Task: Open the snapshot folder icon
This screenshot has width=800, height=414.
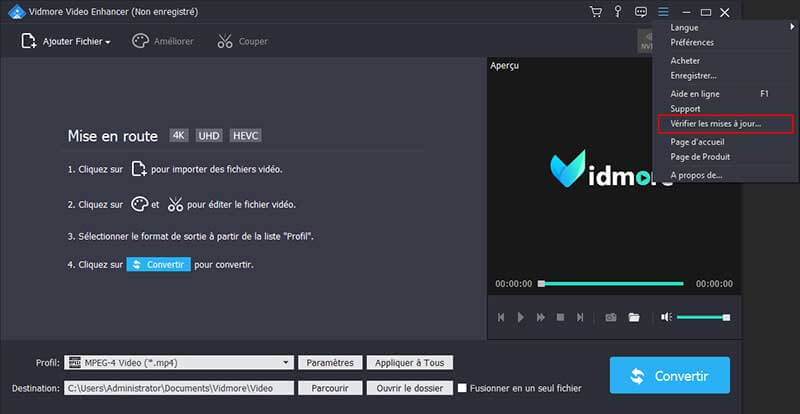Action: [x=633, y=317]
